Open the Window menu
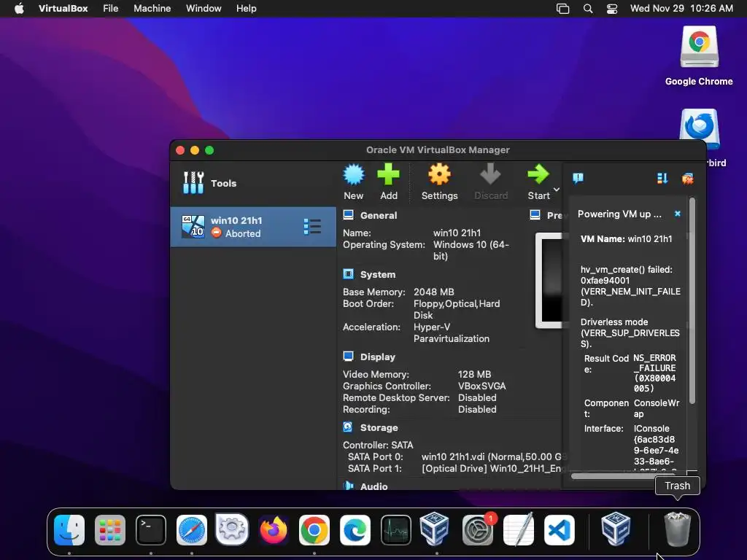This screenshot has height=560, width=747. pos(204,9)
